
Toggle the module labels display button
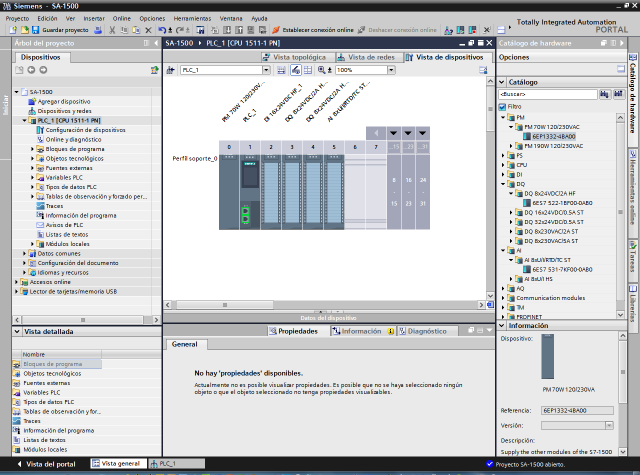click(296, 70)
